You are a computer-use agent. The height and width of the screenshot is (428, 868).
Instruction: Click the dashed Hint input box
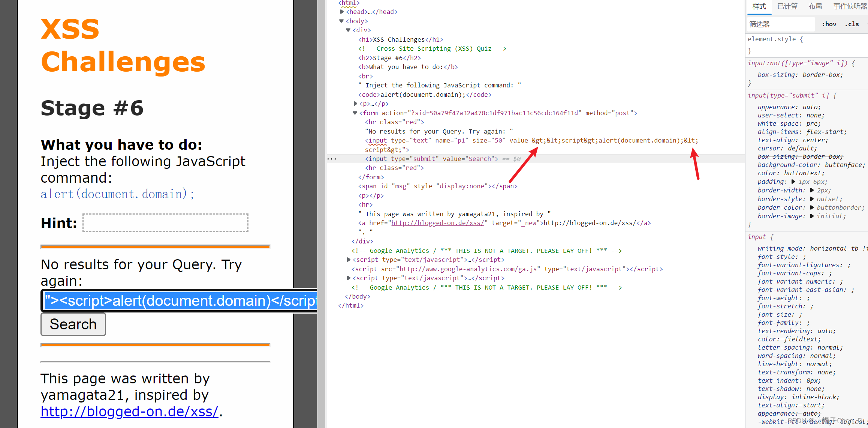click(165, 223)
